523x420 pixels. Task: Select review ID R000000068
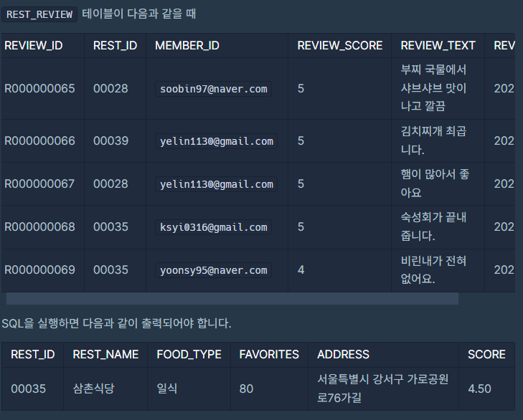(39, 227)
